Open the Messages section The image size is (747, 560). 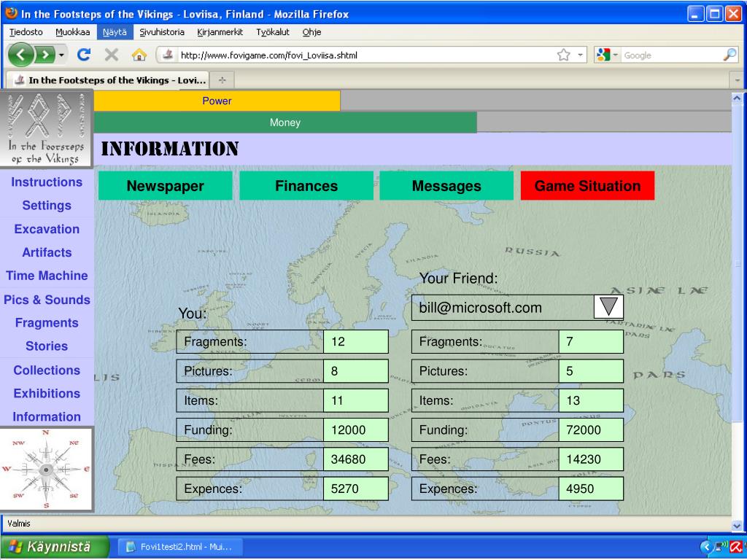[446, 186]
